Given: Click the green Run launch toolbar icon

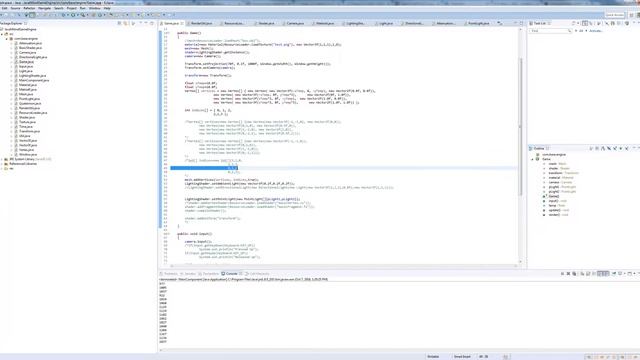Looking at the screenshot, I should point(73,15).
